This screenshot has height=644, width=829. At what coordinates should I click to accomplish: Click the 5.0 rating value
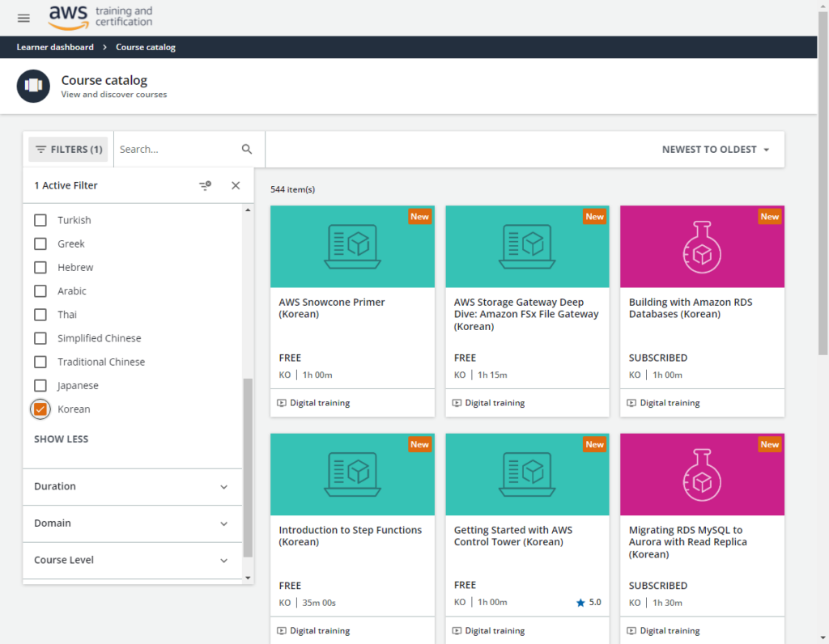595,602
